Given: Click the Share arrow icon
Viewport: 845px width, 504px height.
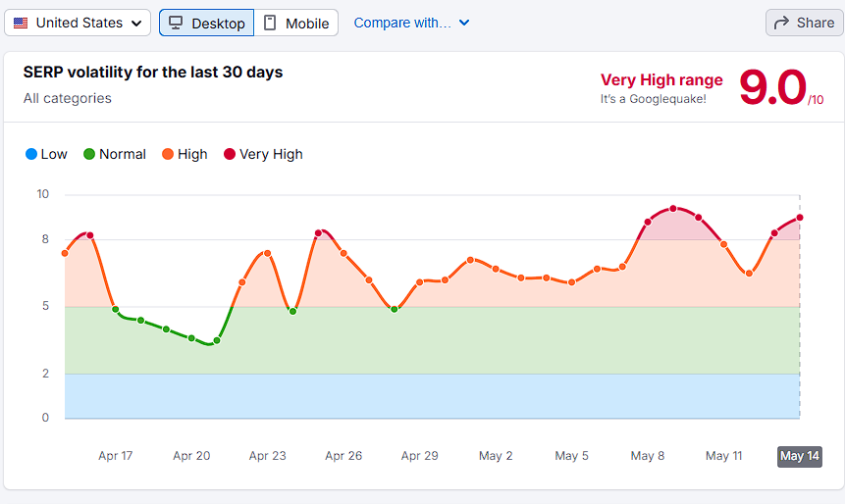Looking at the screenshot, I should 781,23.
